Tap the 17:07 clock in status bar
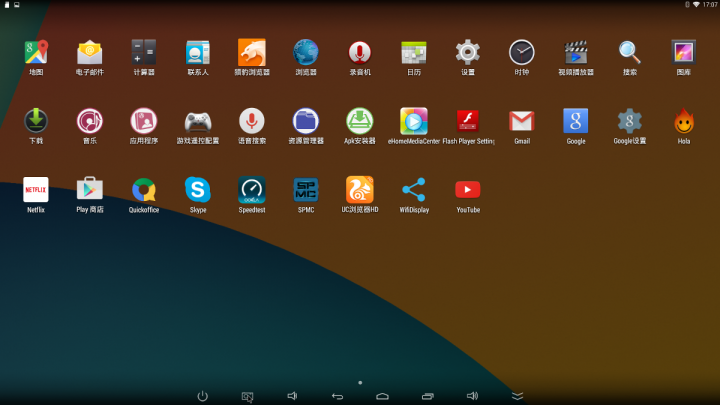This screenshot has height=405, width=720. [710, 5]
